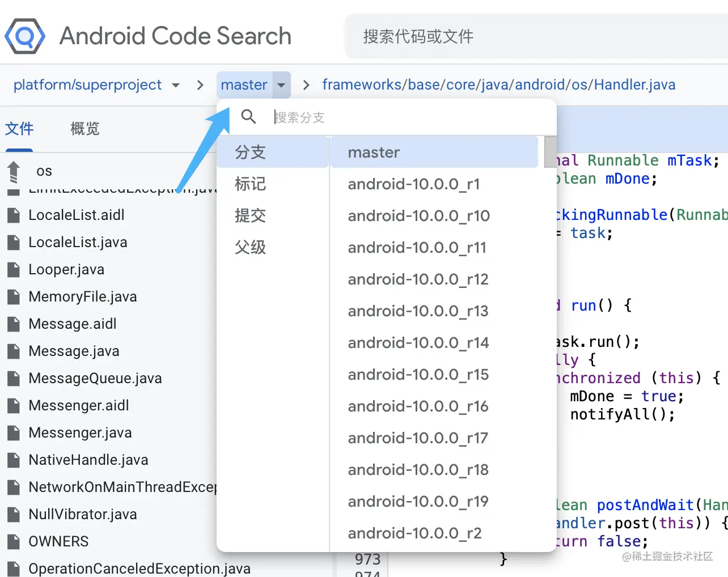Click the file icon beside MemoryFile.java

pos(14,296)
